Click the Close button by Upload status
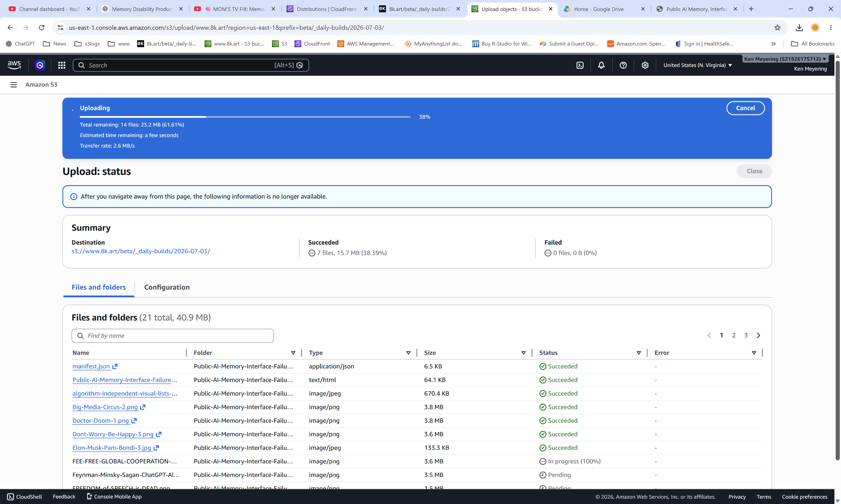Screen dimensions: 841x504 pos(754,171)
